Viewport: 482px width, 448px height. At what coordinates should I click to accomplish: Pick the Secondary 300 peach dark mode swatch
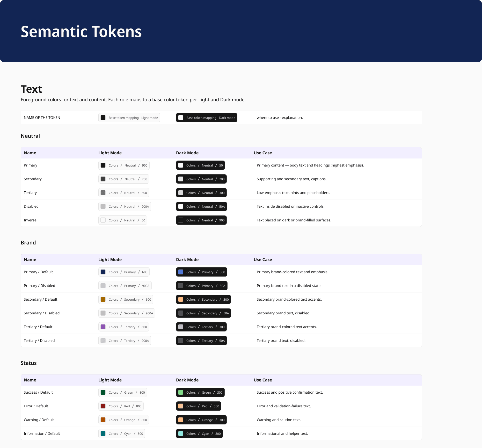[x=181, y=299]
